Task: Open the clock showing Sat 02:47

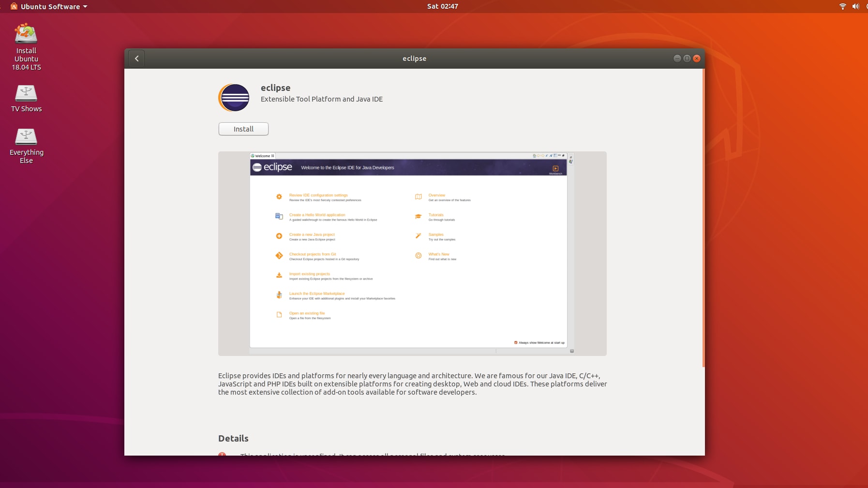Action: click(x=442, y=6)
